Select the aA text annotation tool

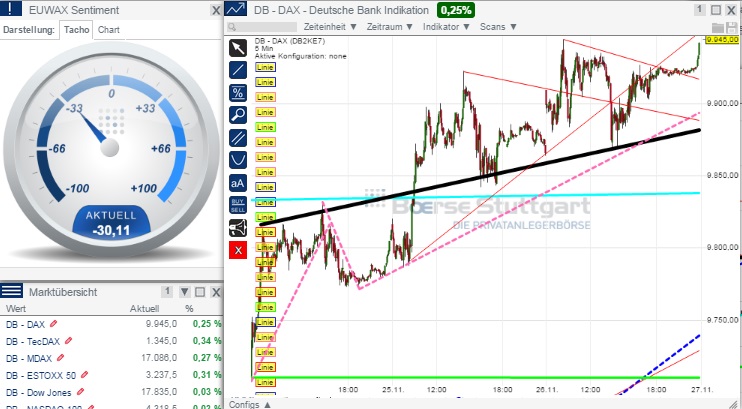point(238,183)
